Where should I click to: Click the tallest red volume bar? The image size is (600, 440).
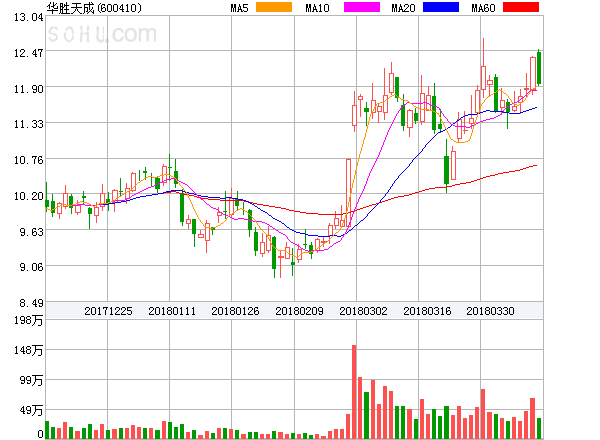[354, 392]
